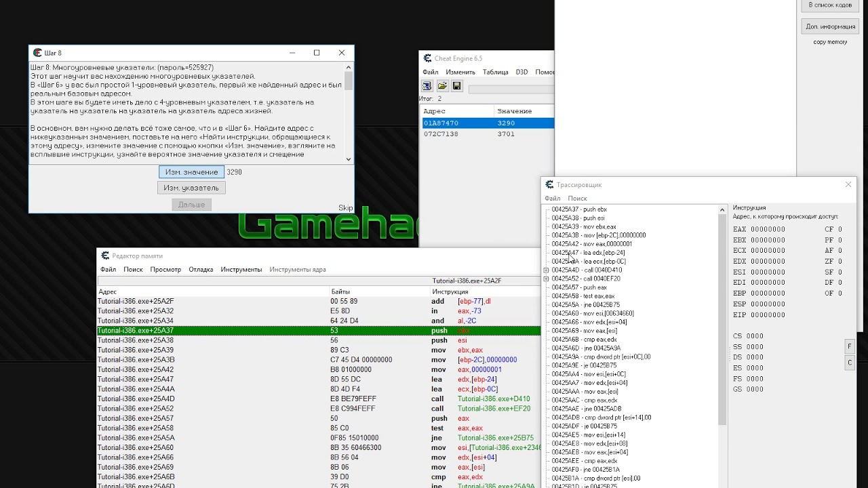Select tracer line 00425A57 - push eax
Viewport: 868px width, 488px height.
579,287
